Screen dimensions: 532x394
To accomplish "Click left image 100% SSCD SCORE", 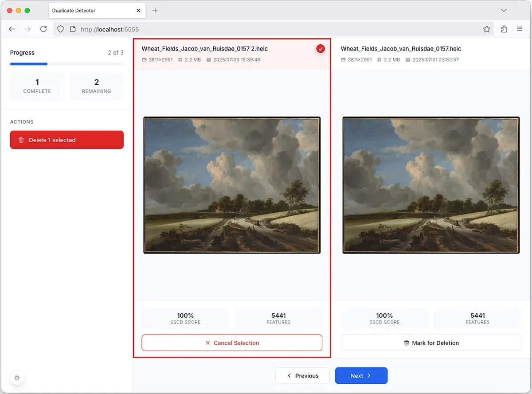I will click(185, 319).
